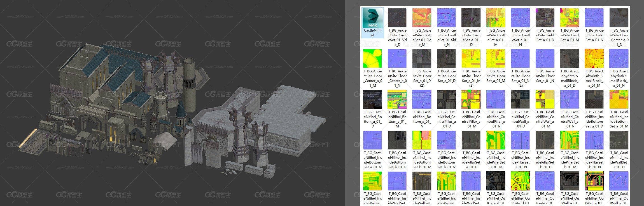The image size is (644, 206).
Task: Choose the InsidePillarSet_b_01_N normal map
Action: tap(594, 140)
